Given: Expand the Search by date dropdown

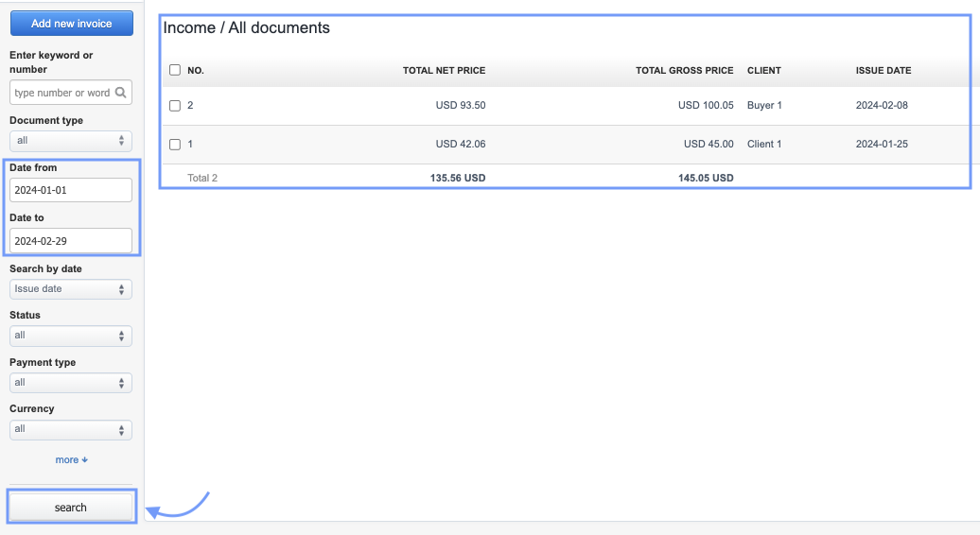Looking at the screenshot, I should (x=71, y=289).
